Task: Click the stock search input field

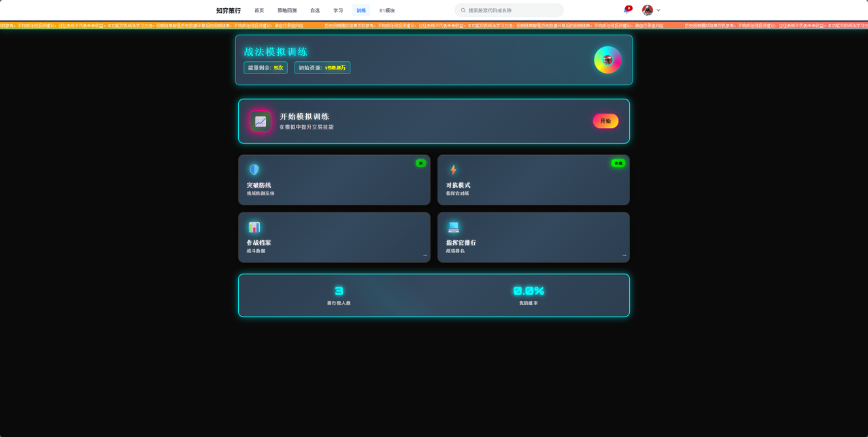Action: (509, 10)
